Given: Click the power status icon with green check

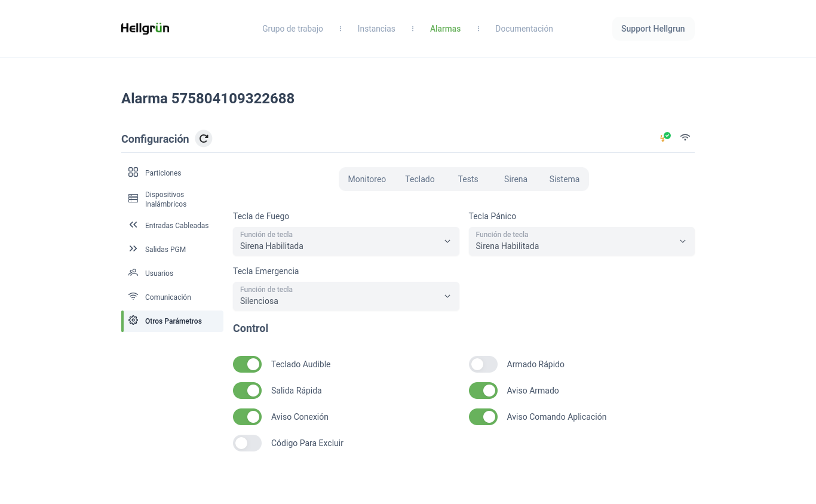Looking at the screenshot, I should tap(665, 137).
